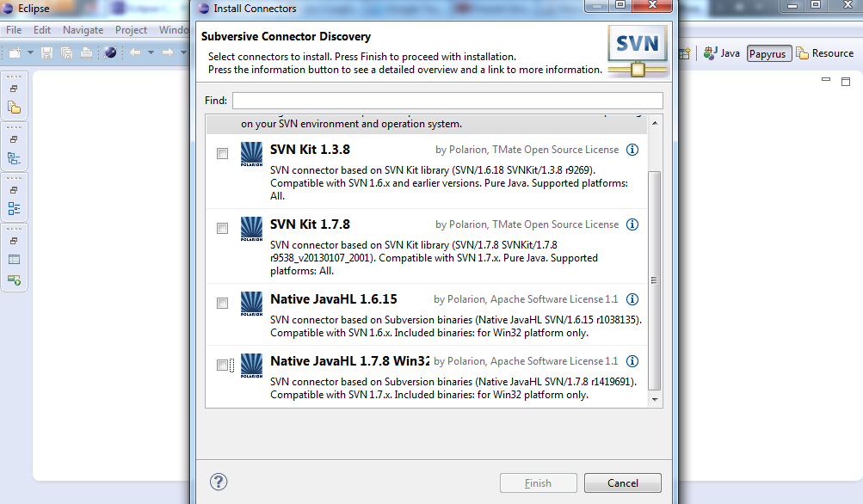Screen dimensions: 863x504
Task: Click the connector list scrollbar thumb
Action: tap(655, 280)
